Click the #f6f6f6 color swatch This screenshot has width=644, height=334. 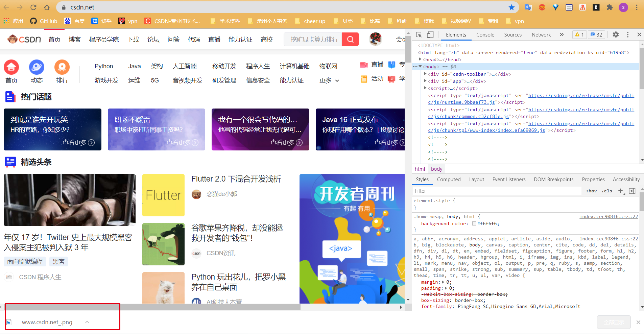click(x=475, y=223)
